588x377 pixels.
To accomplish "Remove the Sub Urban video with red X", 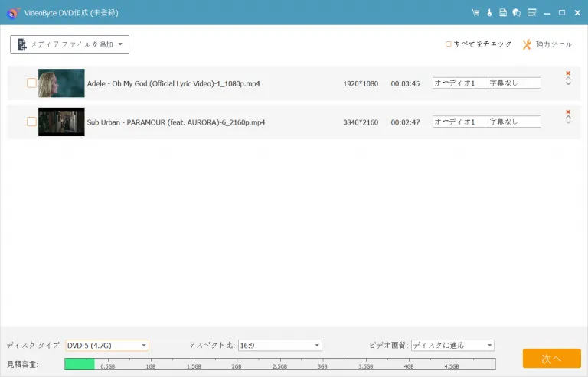I will pos(568,112).
